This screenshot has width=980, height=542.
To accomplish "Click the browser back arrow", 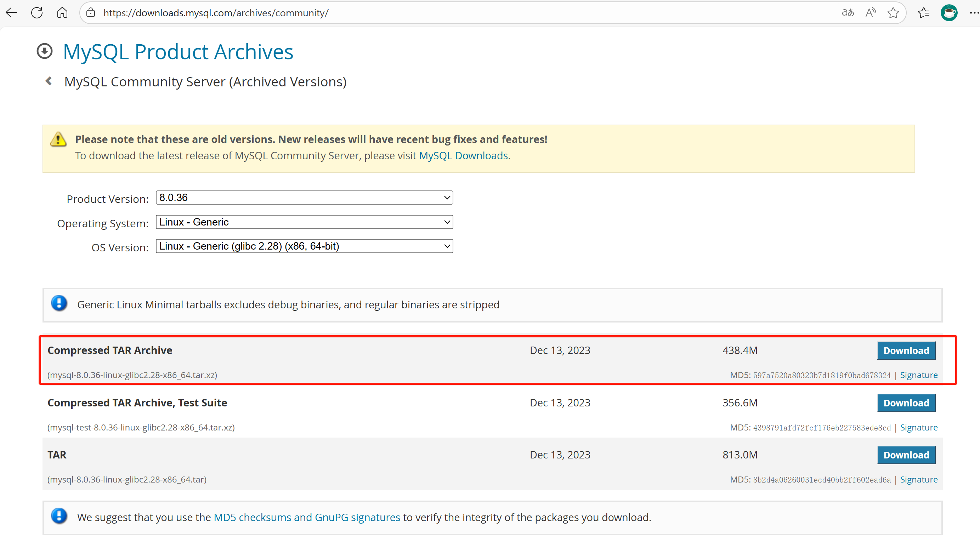I will [x=11, y=13].
